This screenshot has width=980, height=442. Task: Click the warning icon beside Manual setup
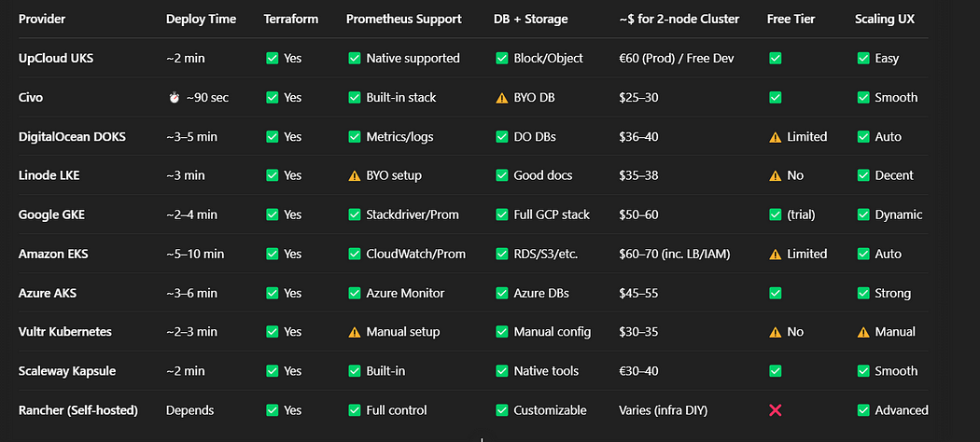pyautogui.click(x=355, y=332)
